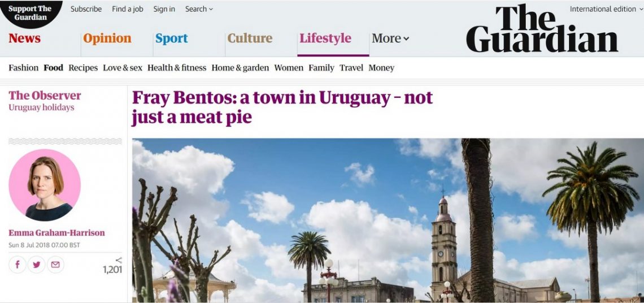Click the Subscribe link
Screen dimensions: 644x303
(x=86, y=9)
